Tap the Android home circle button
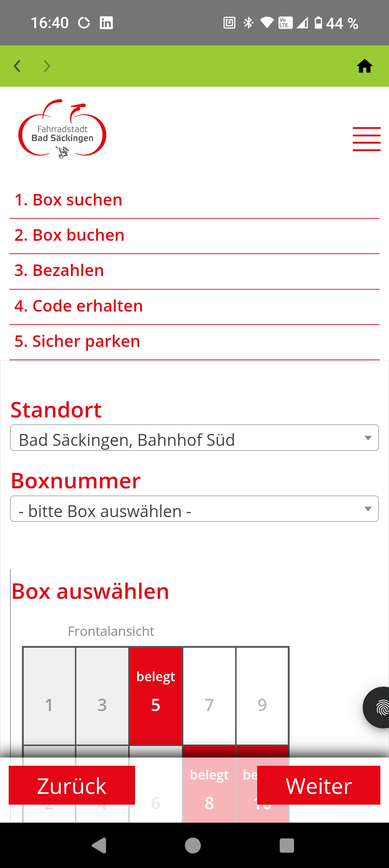The image size is (389, 868). point(193,845)
